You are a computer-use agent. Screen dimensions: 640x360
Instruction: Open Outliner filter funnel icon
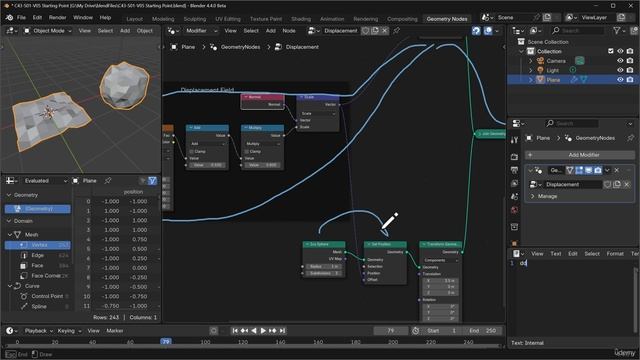pos(617,31)
